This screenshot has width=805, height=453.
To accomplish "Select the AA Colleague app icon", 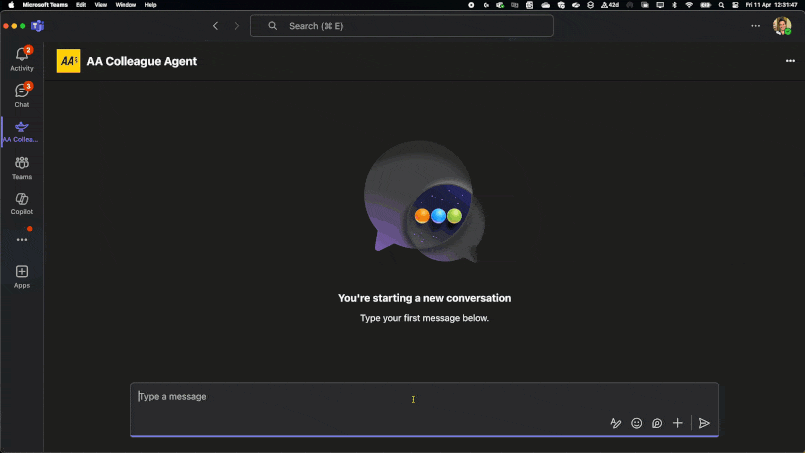I will pos(22,130).
